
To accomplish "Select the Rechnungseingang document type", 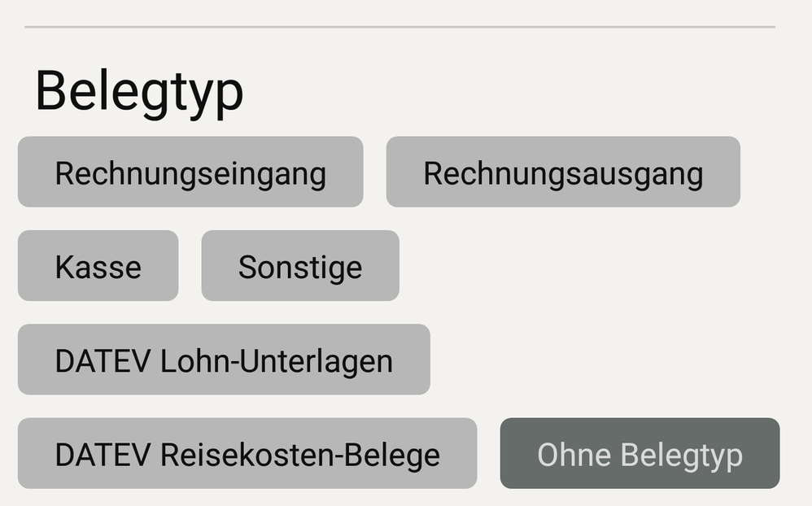I will [190, 172].
